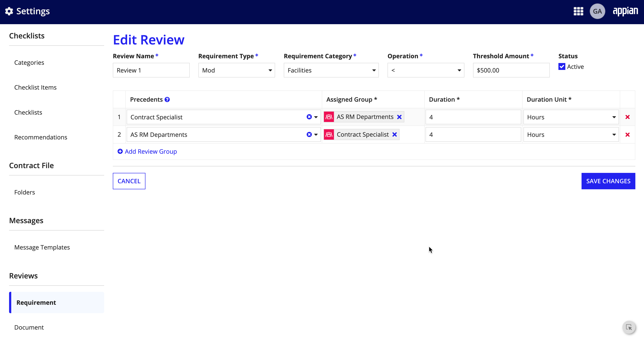Delete review group row 2

click(628, 134)
